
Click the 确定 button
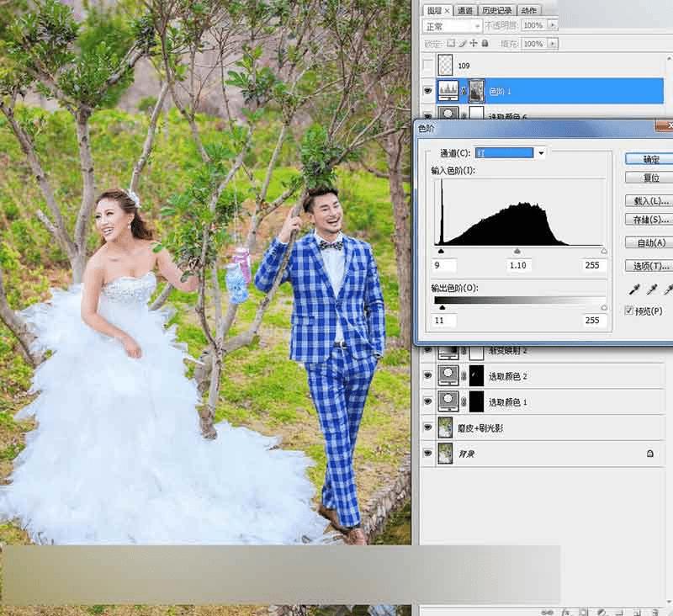tap(650, 158)
